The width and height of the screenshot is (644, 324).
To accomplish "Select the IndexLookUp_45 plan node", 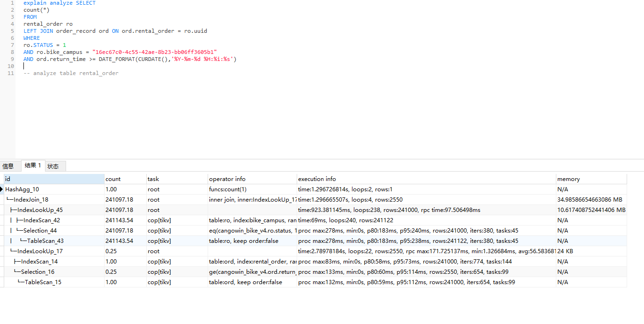I will (40, 210).
